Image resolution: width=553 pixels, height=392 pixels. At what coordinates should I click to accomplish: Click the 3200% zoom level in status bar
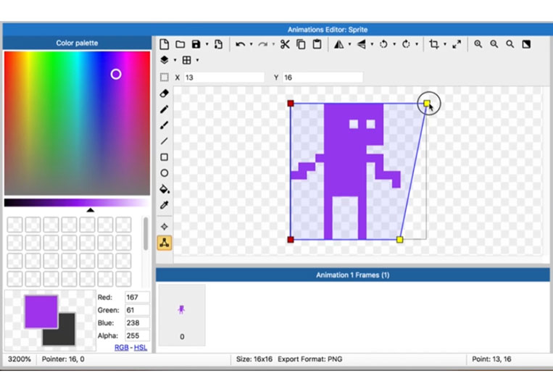click(20, 359)
